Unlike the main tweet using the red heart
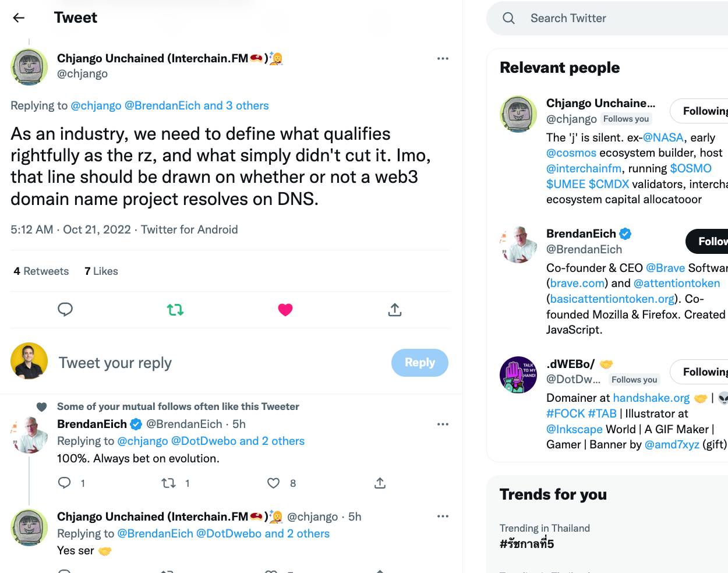728x573 pixels. point(285,310)
